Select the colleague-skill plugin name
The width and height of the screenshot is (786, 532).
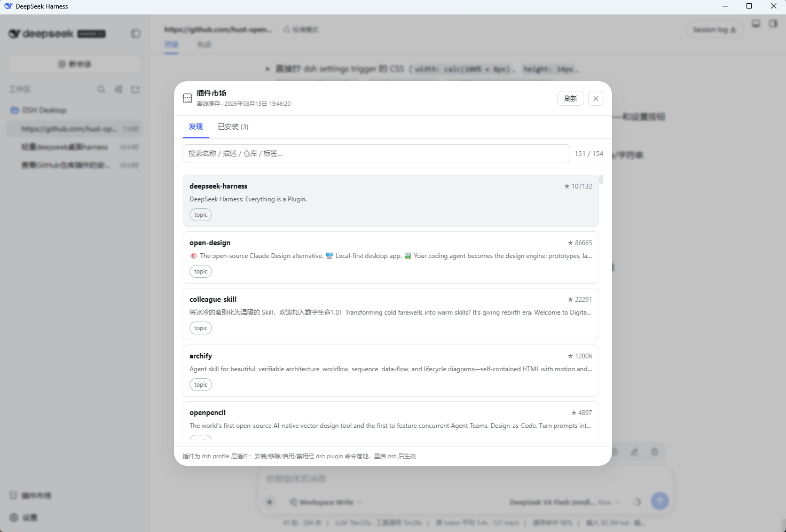click(213, 299)
